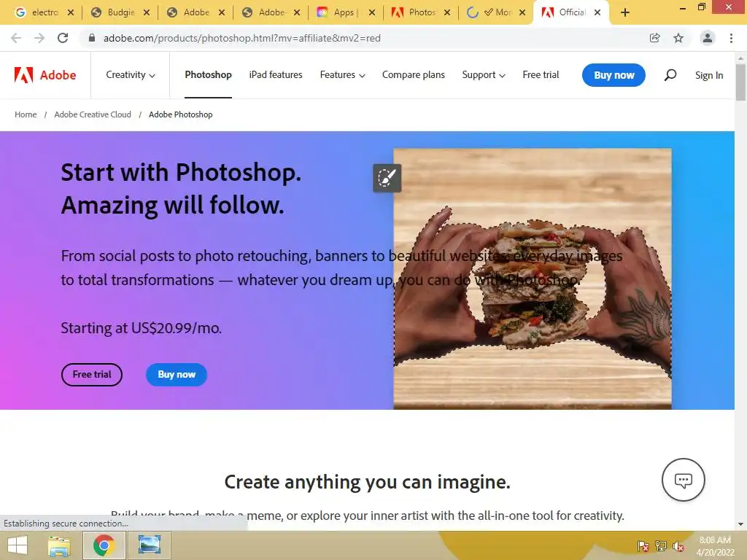Open the site search magnifier icon
The image size is (747, 560).
click(x=670, y=75)
